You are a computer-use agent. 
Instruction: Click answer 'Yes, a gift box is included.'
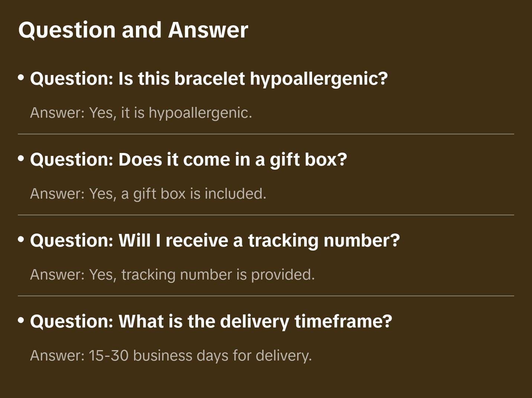(x=148, y=194)
